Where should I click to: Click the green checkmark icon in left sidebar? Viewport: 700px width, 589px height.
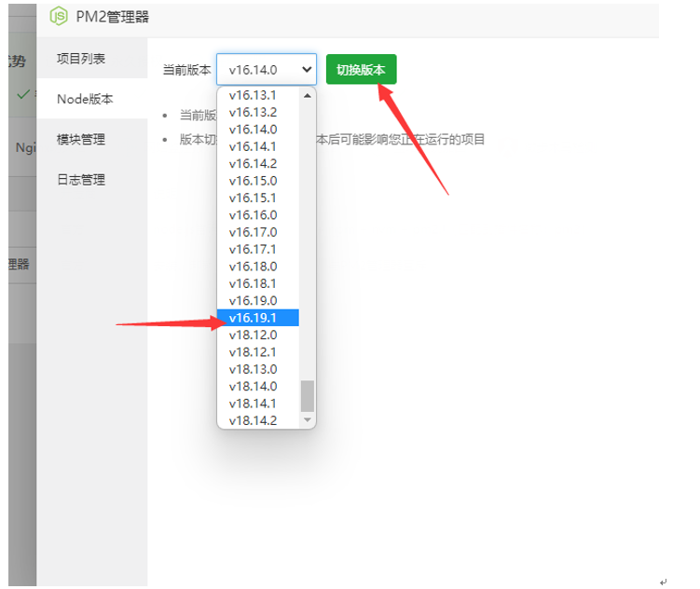22,94
